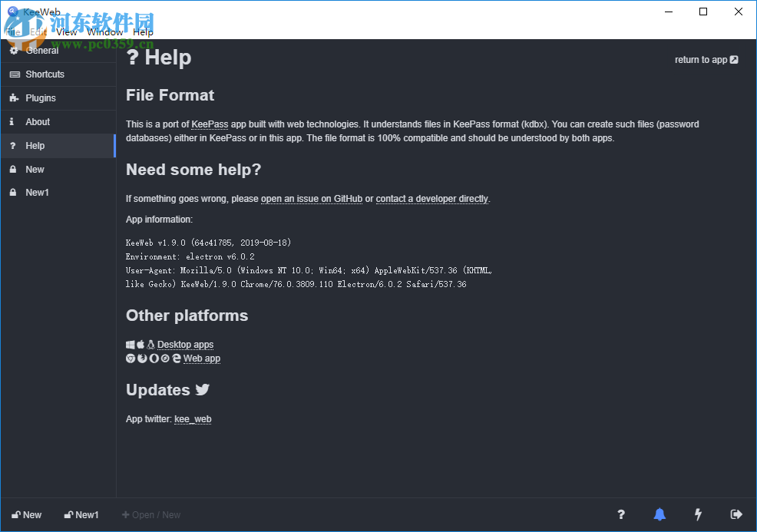Click the lightning generator icon in footer
The height and width of the screenshot is (532, 757).
[697, 514]
